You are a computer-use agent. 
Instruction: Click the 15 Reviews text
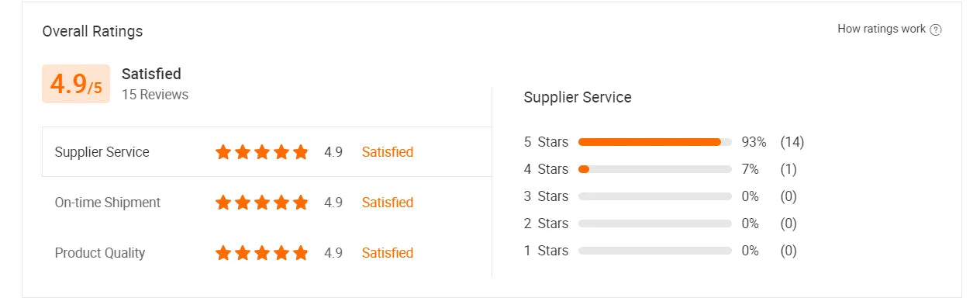point(155,95)
